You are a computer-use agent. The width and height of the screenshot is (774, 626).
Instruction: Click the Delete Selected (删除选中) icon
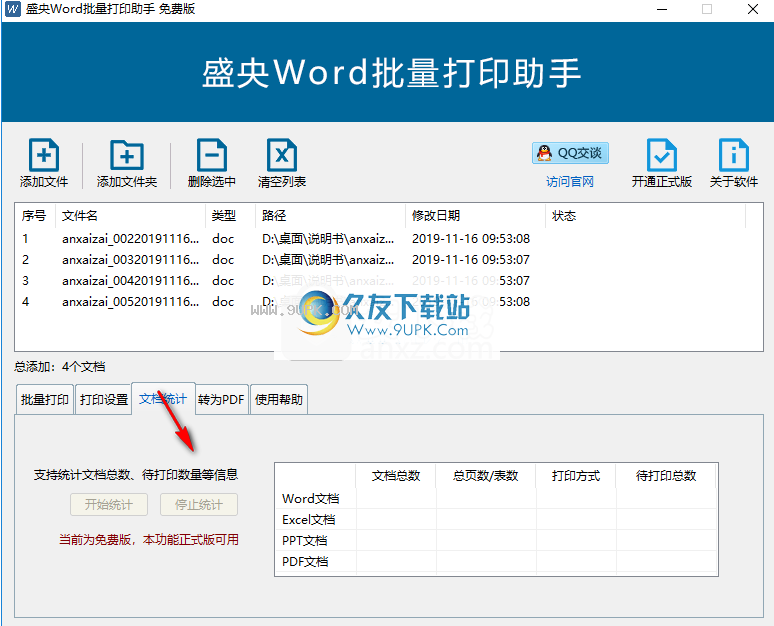coord(212,155)
